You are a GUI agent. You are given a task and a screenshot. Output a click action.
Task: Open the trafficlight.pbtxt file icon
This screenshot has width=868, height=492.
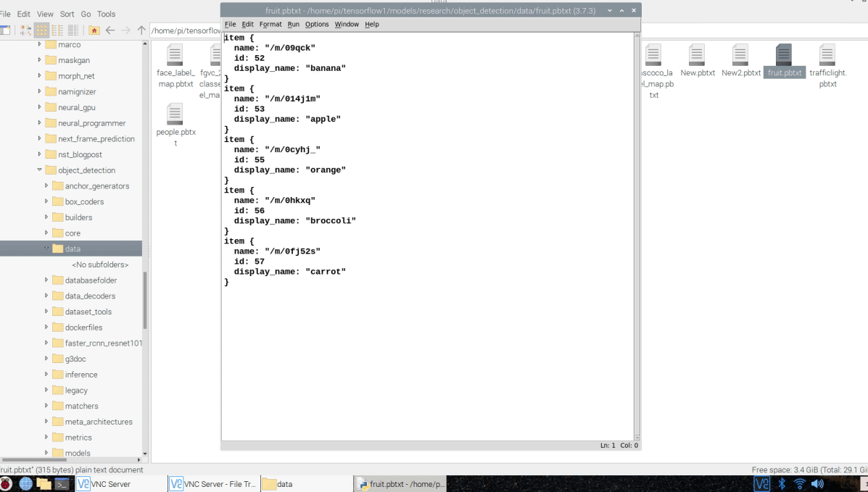click(x=827, y=56)
